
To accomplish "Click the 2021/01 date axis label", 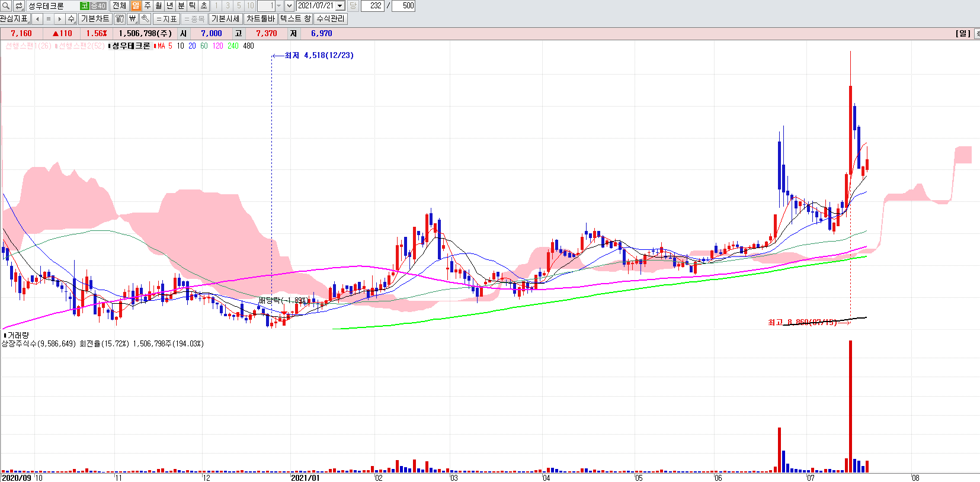I will click(x=305, y=478).
